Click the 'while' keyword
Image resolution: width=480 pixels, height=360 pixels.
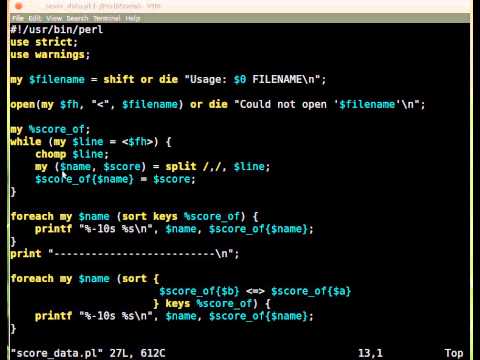pyautogui.click(x=26, y=142)
